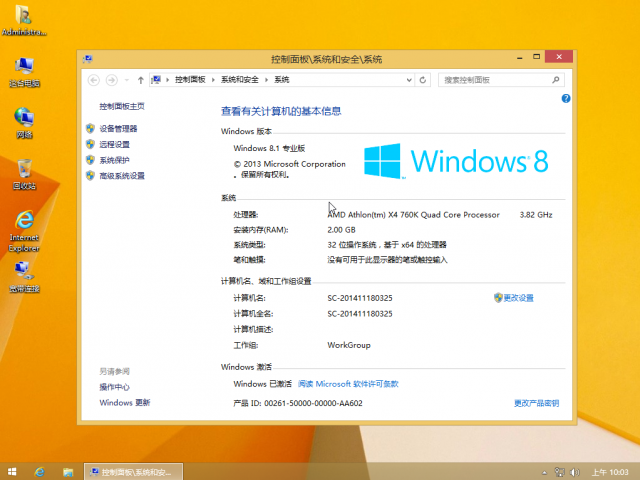The width and height of the screenshot is (640, 480).
Task: Click the system icon in title bar
Action: click(x=88, y=59)
